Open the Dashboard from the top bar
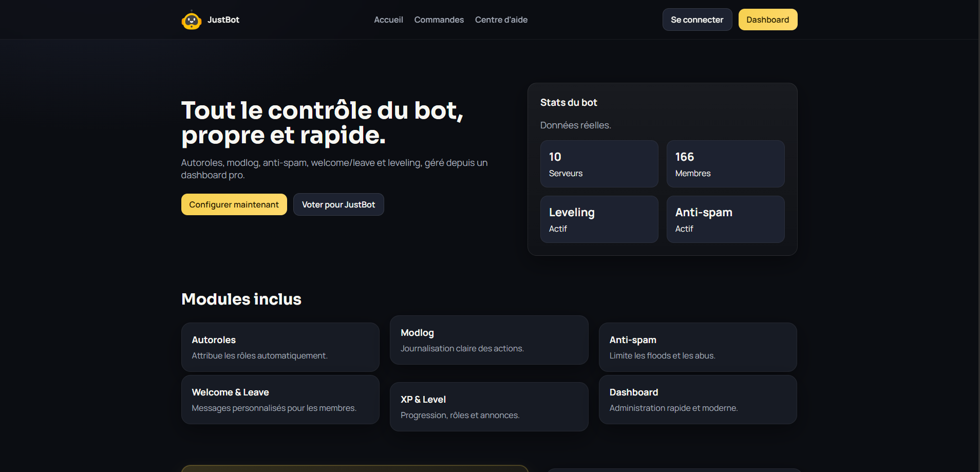 click(767, 19)
